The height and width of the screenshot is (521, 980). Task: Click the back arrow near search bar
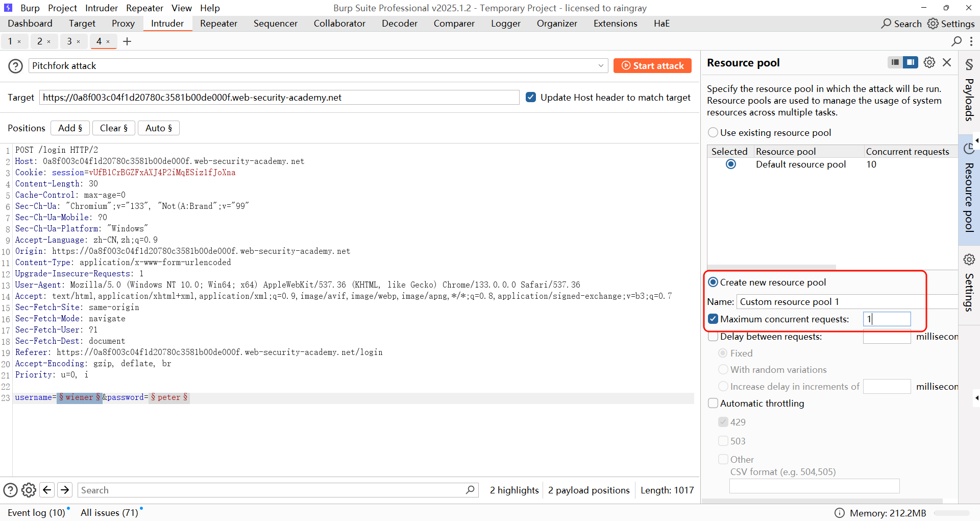pyautogui.click(x=47, y=490)
